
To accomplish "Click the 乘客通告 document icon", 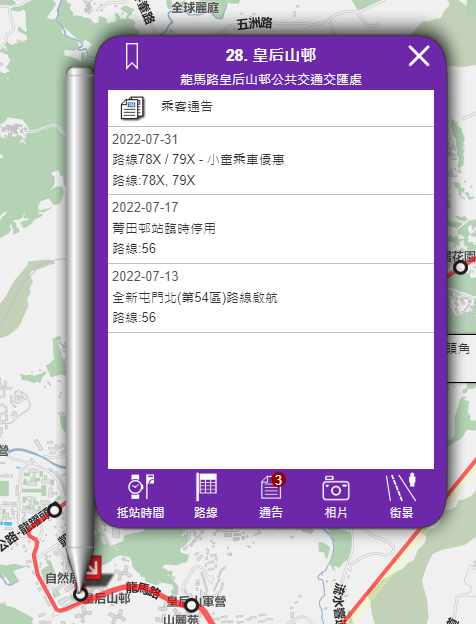I will point(132,108).
